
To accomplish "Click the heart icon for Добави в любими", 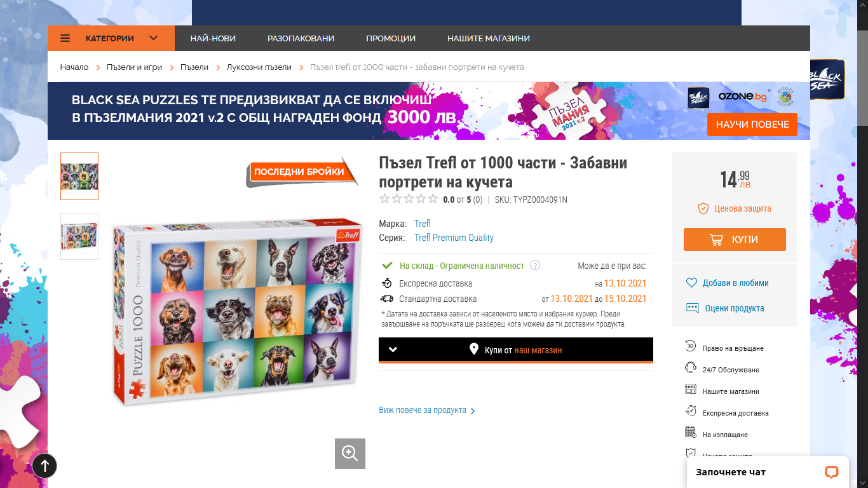I will (x=692, y=283).
